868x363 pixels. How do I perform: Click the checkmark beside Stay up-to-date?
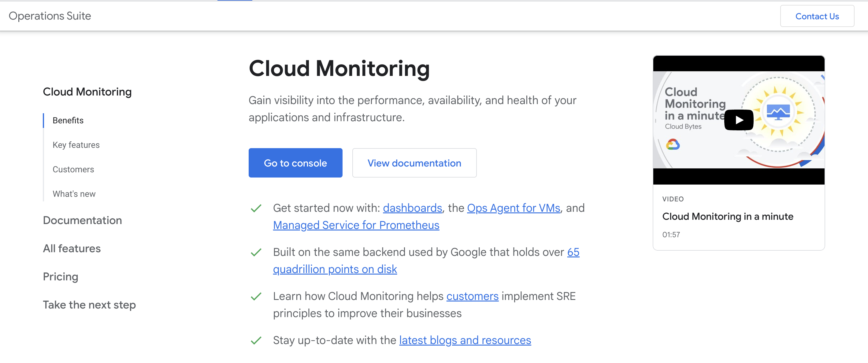256,340
